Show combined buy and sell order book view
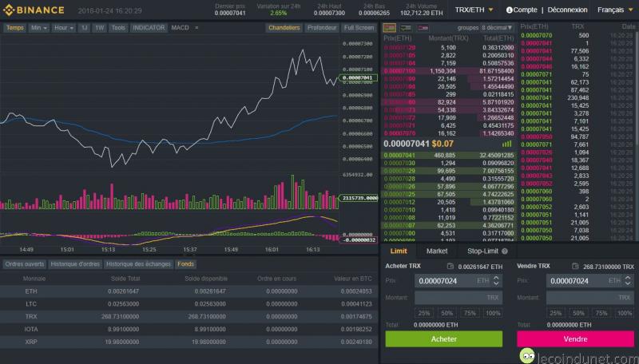Viewport: 639px width, 364px height. (x=389, y=28)
